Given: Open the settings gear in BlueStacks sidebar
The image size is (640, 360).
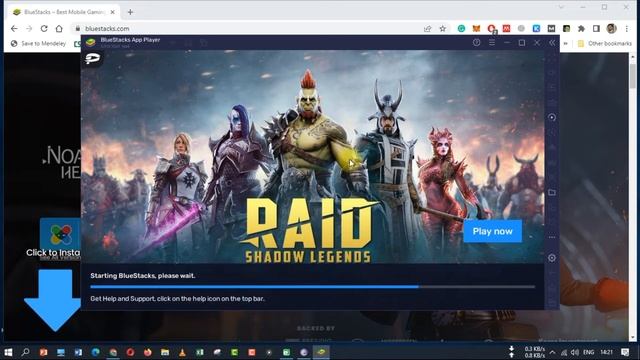Looking at the screenshot, I should point(552,258).
